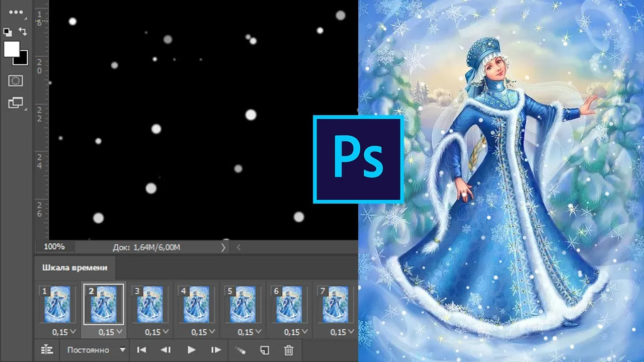Open the Постоянно looping options dropdown
This screenshot has height=362, width=644.
tap(96, 350)
